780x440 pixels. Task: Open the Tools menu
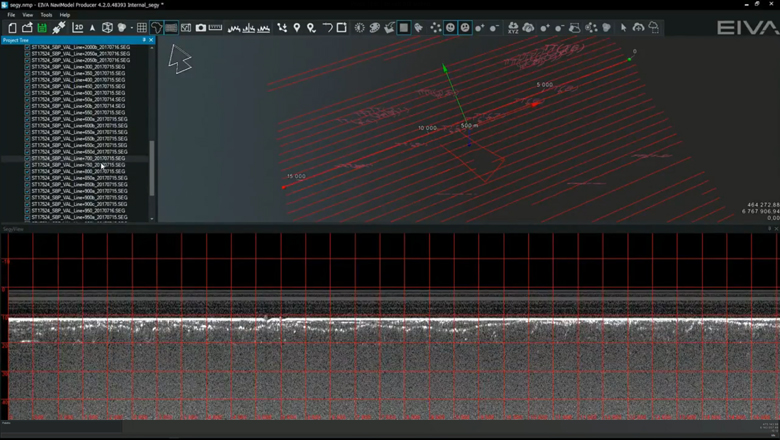(46, 15)
